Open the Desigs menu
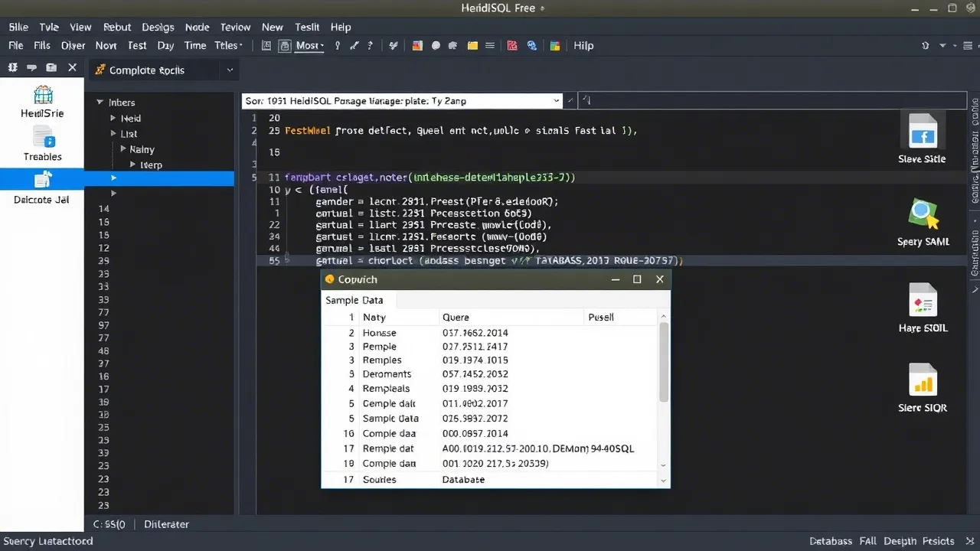980x551 pixels. 158,27
